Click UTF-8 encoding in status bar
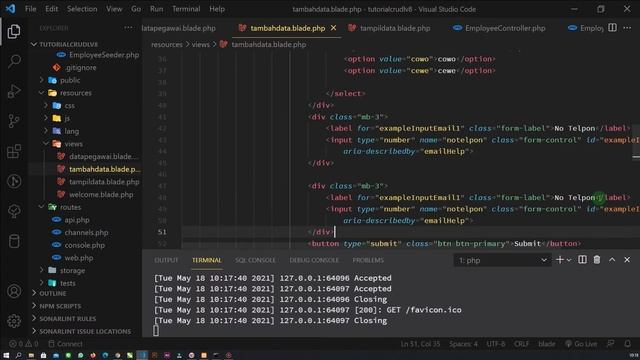The height and width of the screenshot is (360, 640). click(x=496, y=344)
